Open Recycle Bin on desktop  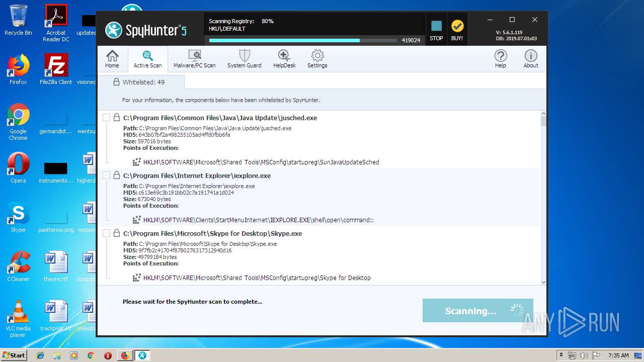click(18, 20)
